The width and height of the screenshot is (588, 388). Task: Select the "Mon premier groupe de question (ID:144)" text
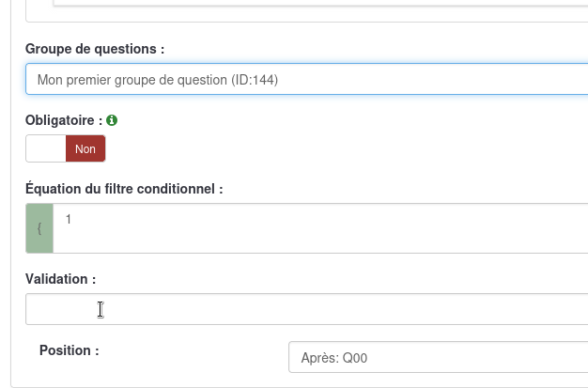pos(158,80)
